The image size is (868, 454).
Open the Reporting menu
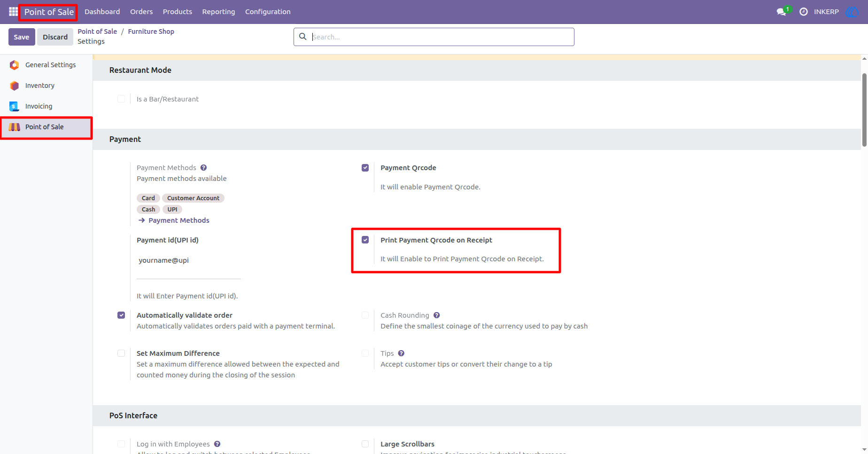pos(218,12)
